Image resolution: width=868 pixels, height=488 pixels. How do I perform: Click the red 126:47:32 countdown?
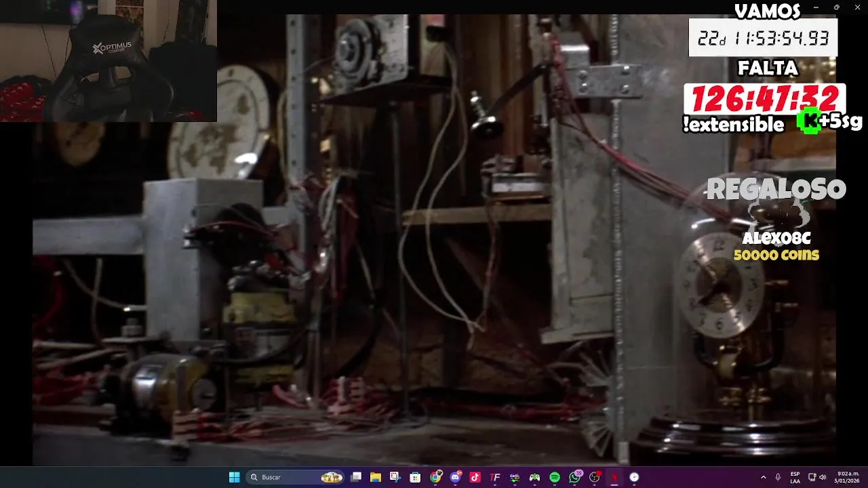(x=764, y=99)
